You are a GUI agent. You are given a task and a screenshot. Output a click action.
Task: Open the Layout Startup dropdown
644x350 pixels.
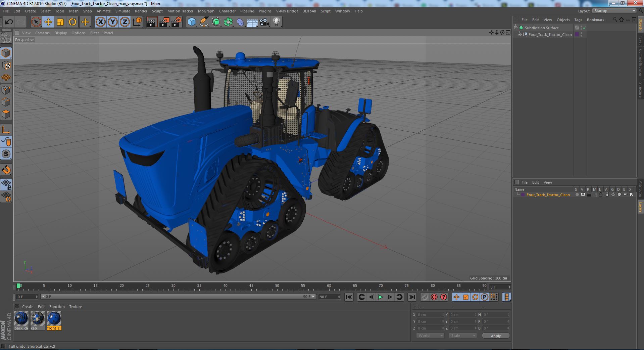tap(614, 11)
